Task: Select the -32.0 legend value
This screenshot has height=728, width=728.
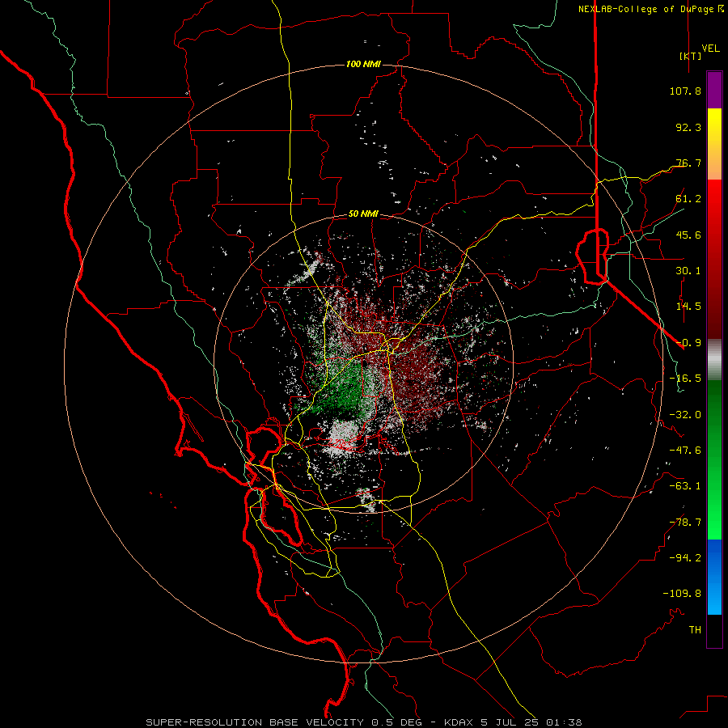Action: click(685, 415)
